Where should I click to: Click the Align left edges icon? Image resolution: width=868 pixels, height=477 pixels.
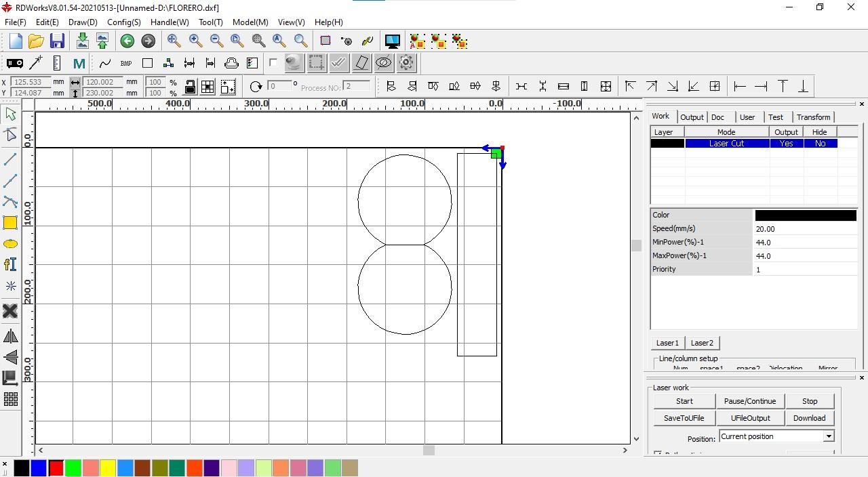click(x=391, y=86)
